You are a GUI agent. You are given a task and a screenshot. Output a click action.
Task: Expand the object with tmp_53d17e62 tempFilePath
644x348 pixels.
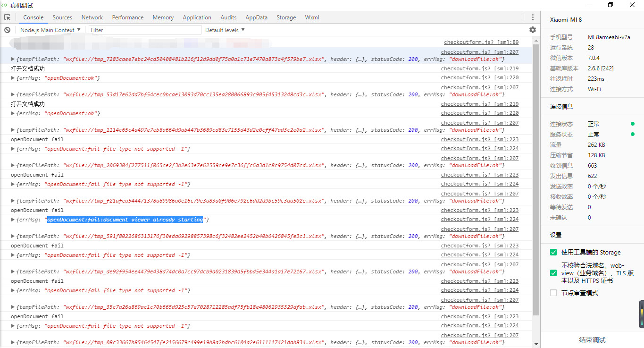coord(13,95)
